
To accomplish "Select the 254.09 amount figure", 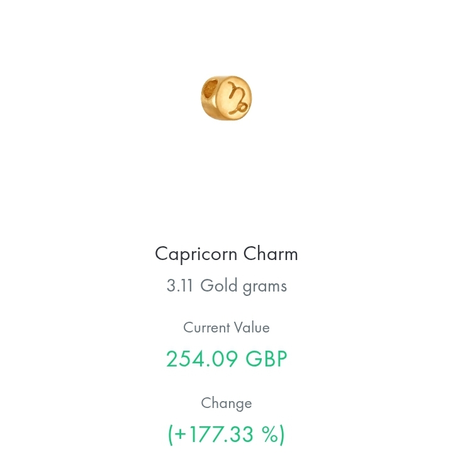I will [202, 359].
